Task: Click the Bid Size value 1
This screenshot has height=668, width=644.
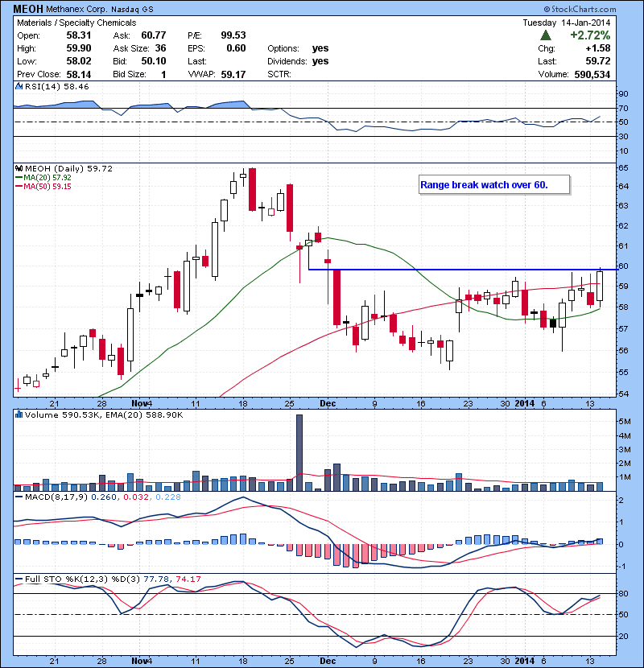Action: coord(163,75)
